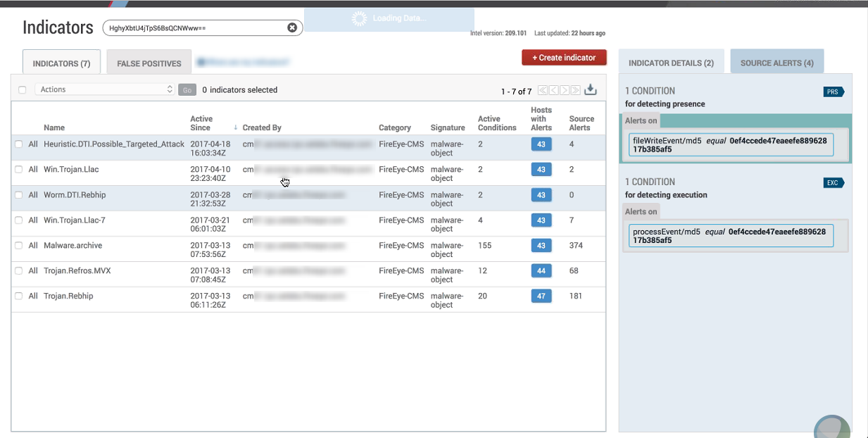The image size is (868, 438).
Task: Click the presence Alerts on label
Action: pyautogui.click(x=641, y=120)
